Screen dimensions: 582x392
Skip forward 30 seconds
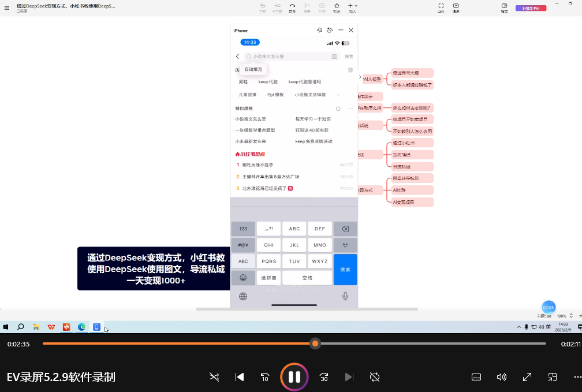[324, 377]
